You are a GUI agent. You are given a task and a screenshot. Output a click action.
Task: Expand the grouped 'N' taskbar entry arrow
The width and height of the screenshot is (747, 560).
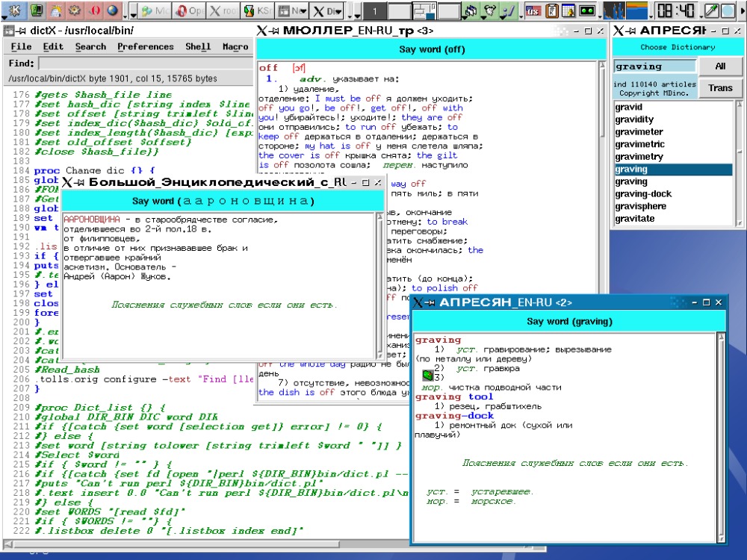tap(303, 10)
